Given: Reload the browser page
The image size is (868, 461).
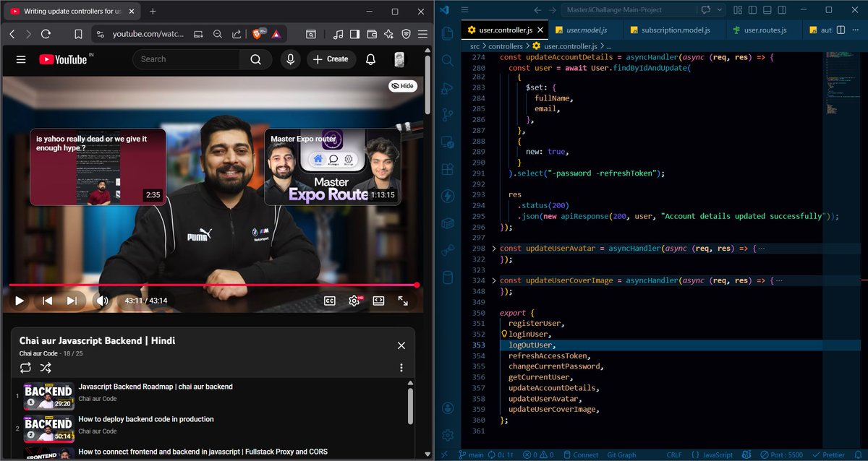Looking at the screenshot, I should 46,34.
